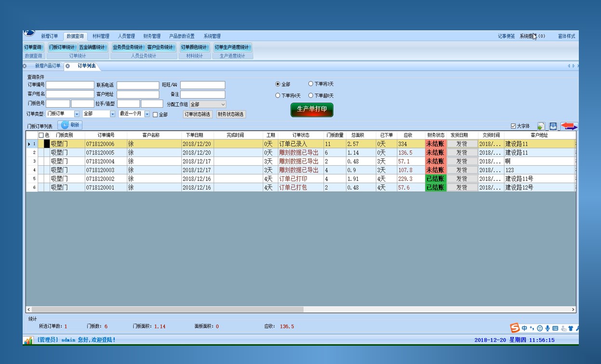Open the IME emoji smiley icon
601x364 pixels.
pyautogui.click(x=540, y=328)
